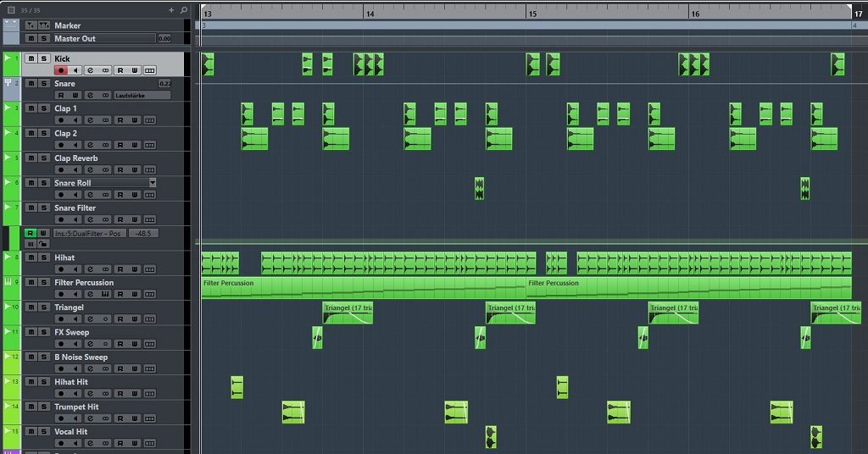The image size is (868, 454).
Task: Open channel settings 'e' on Clap Reverb
Action: 90,169
